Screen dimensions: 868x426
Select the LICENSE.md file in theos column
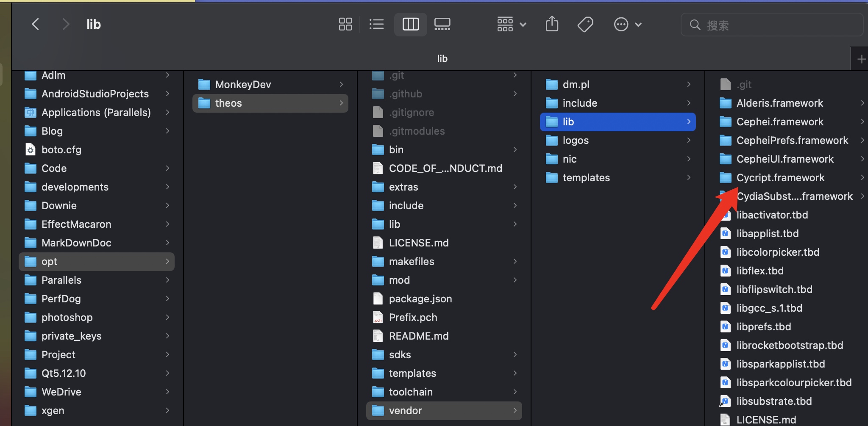pos(444,243)
